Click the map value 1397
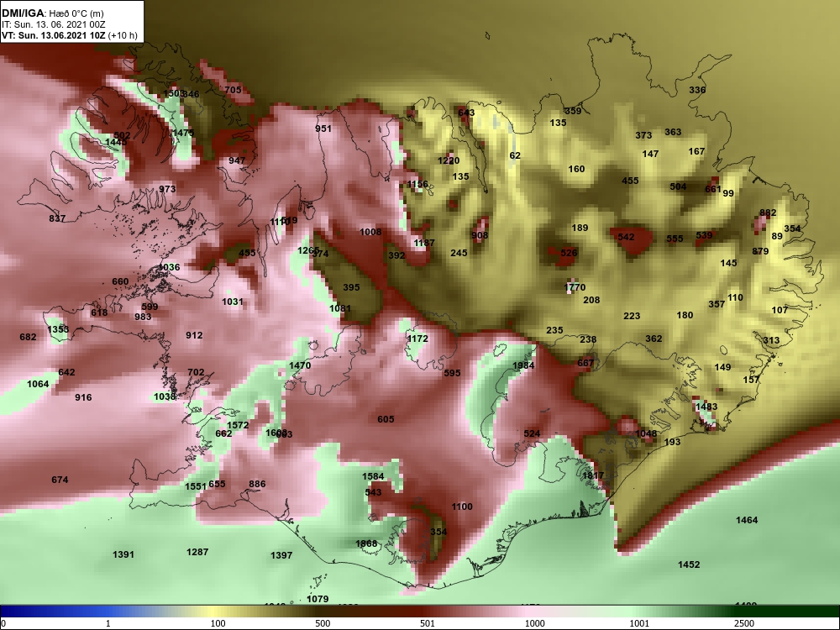Viewport: 840px width, 630px height. [x=281, y=555]
